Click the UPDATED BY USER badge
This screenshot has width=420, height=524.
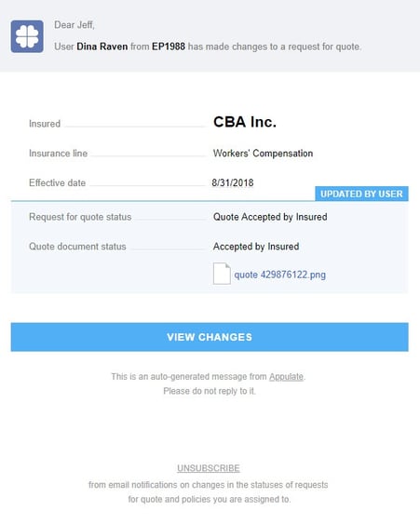point(361,194)
